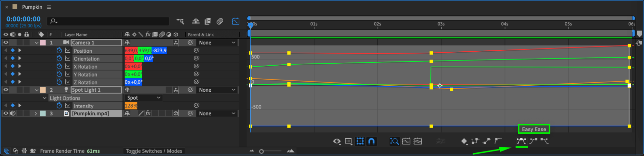Enable Frame Blending for all layers
This screenshot has width=644, height=156.
click(x=208, y=21)
